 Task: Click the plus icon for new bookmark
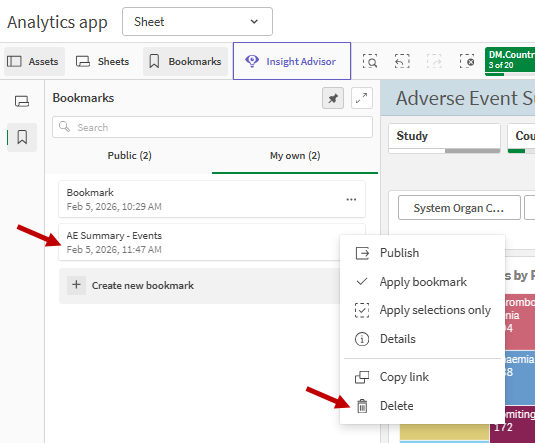[x=76, y=285]
